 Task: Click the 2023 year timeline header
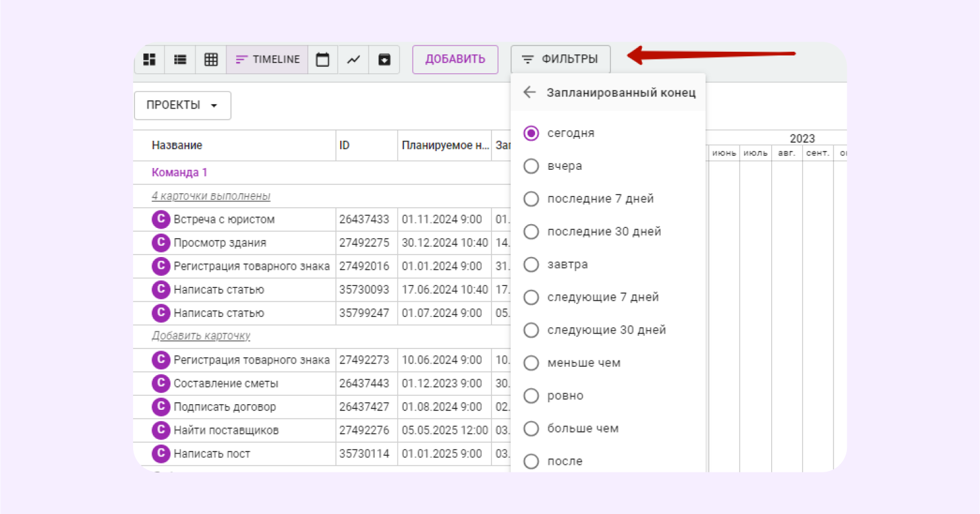click(x=802, y=139)
